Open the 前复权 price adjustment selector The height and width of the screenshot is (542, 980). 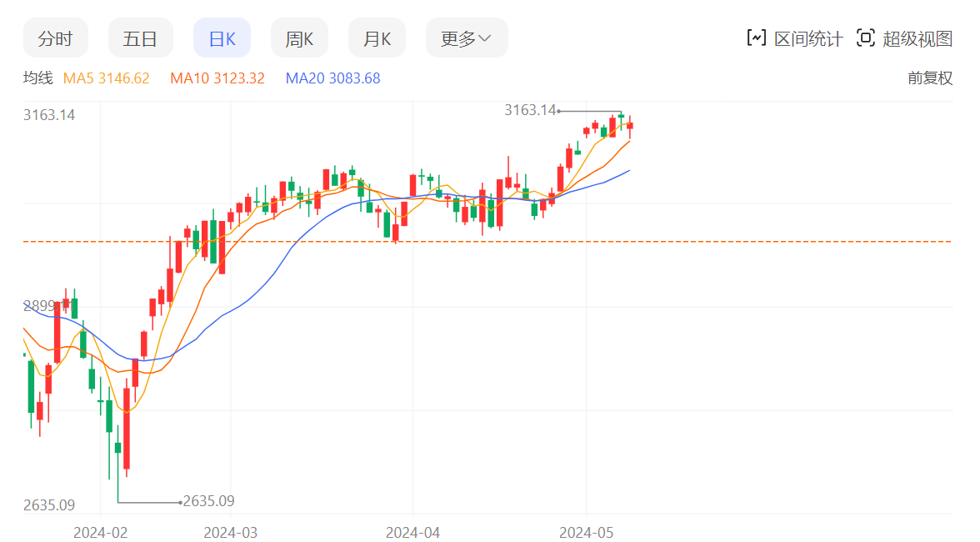pos(929,78)
